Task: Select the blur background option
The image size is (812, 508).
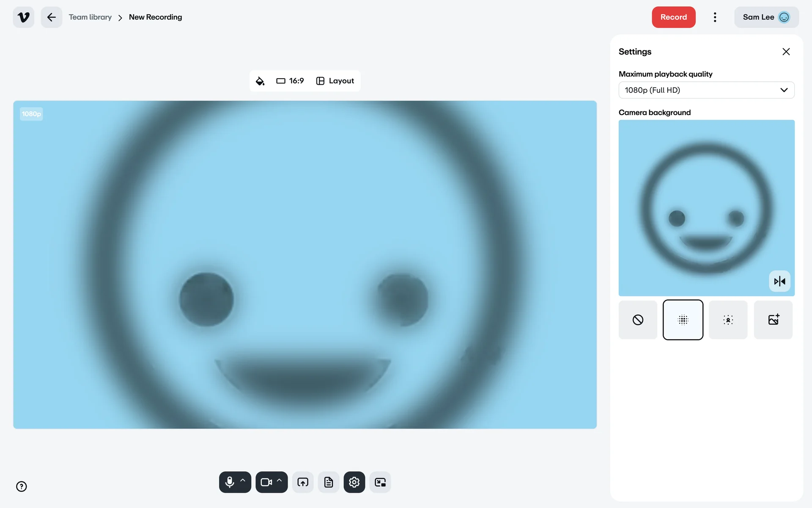Action: pyautogui.click(x=683, y=320)
